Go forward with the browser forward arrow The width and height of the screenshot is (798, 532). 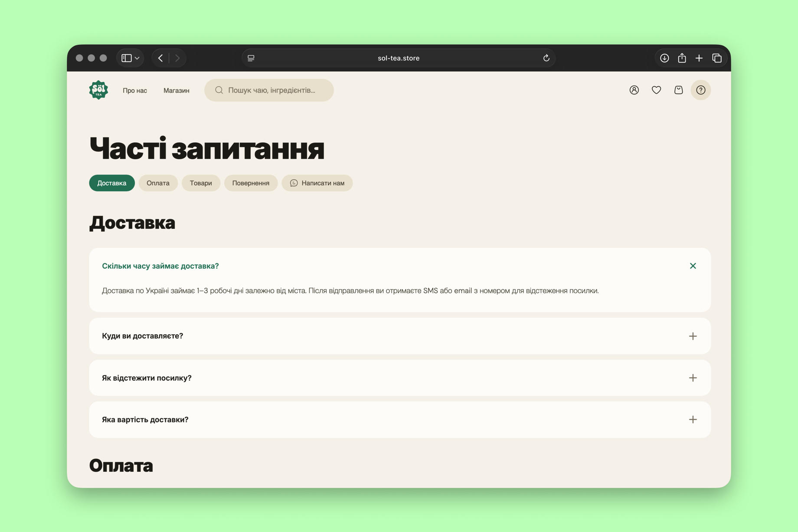click(177, 58)
